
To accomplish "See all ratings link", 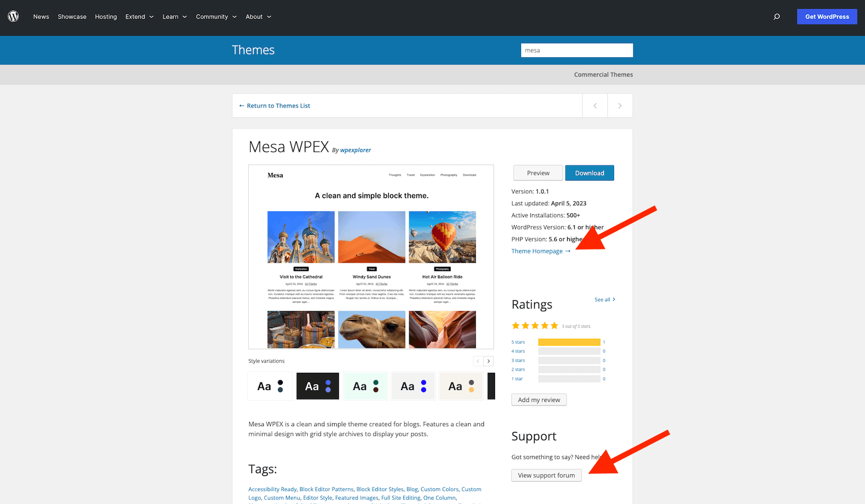I will tap(605, 300).
